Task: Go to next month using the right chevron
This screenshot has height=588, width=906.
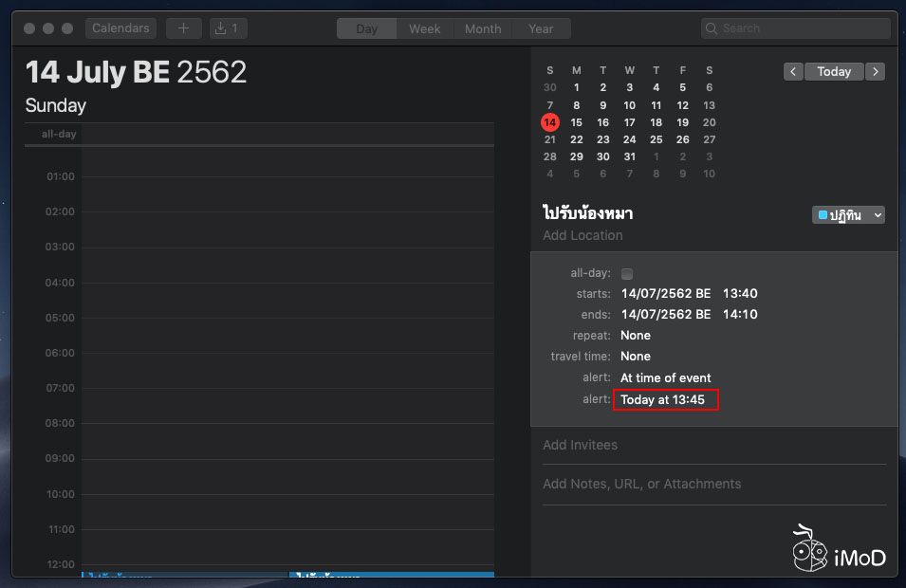Action: coord(875,71)
